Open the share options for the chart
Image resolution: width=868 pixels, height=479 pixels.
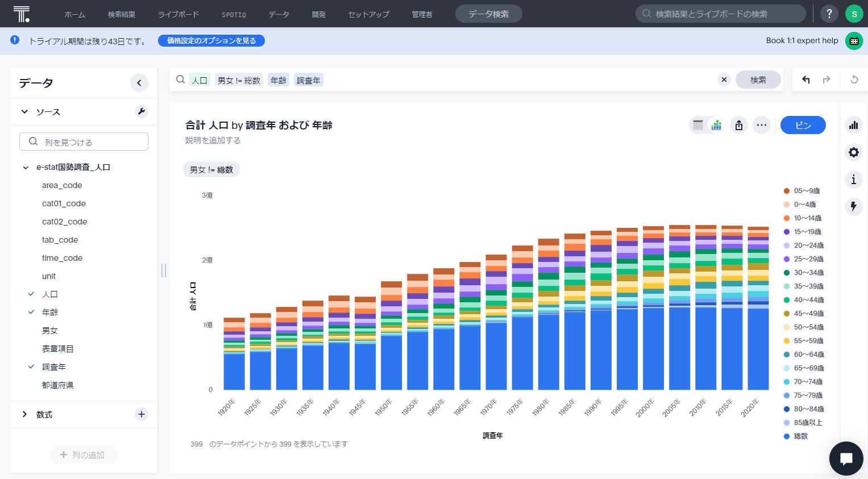739,125
